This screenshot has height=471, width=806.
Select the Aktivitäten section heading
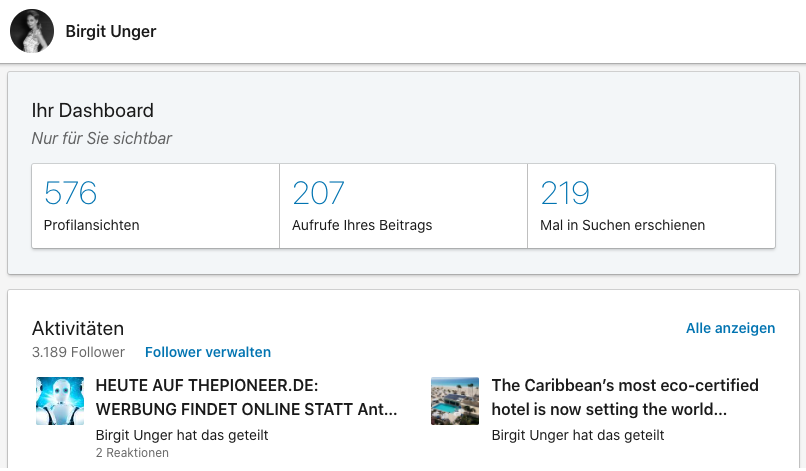click(78, 328)
